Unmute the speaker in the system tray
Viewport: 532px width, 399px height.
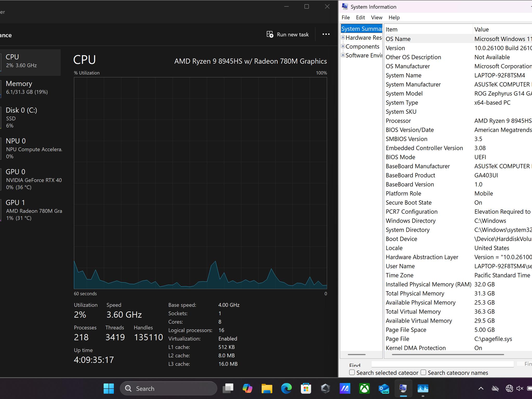point(520,388)
